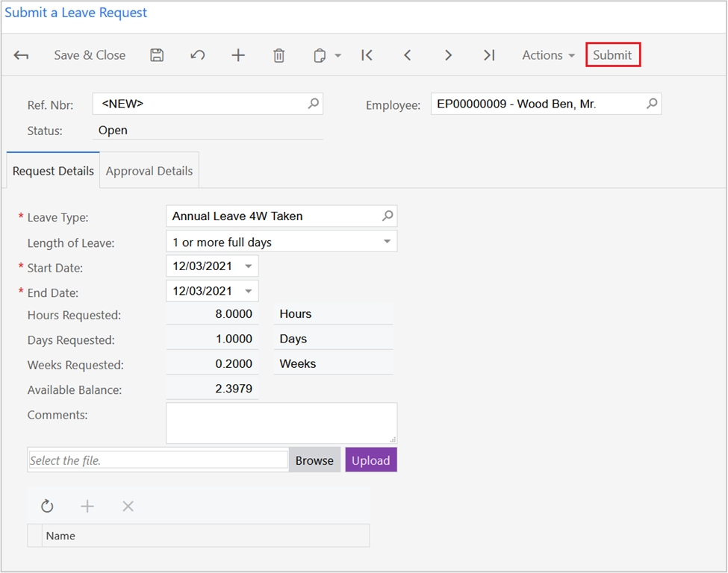
Task: Click the clipboard icon in toolbar
Action: 320,56
